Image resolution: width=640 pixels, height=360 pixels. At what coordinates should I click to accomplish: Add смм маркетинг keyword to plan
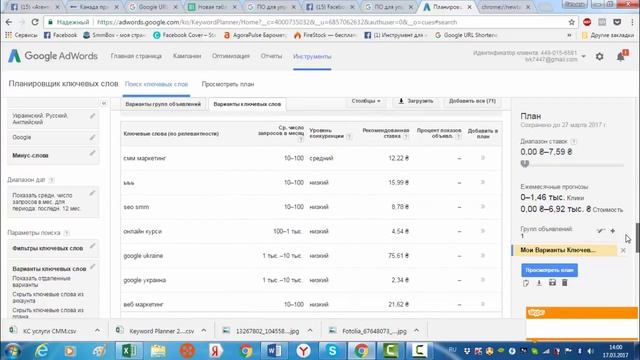pyautogui.click(x=483, y=158)
